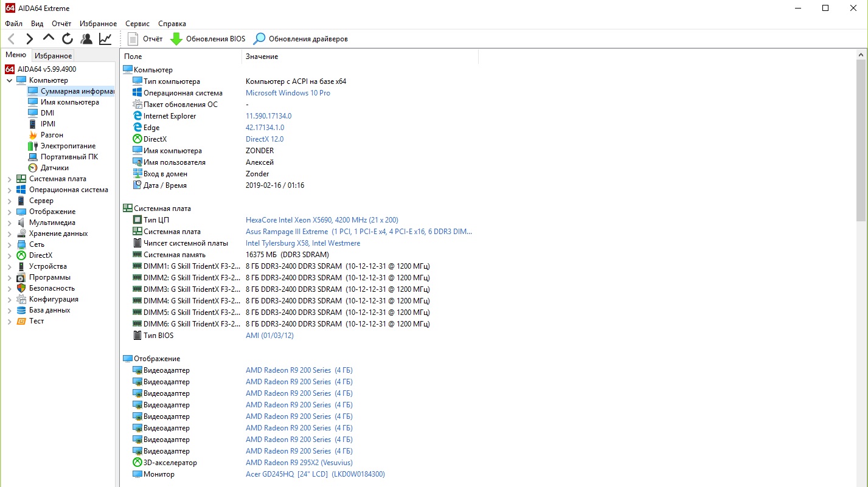
Task: Click the Безопасность shield icon
Action: 21,288
